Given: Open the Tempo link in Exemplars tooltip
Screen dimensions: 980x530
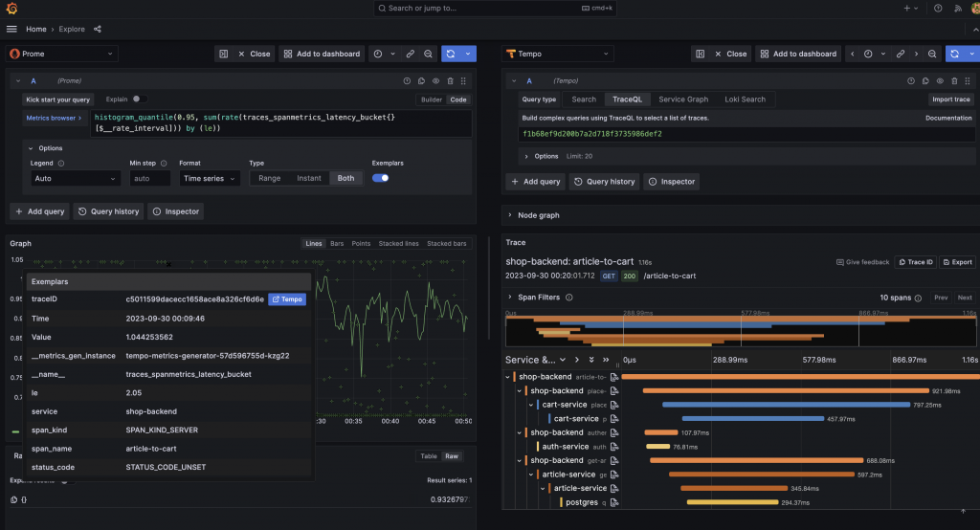Looking at the screenshot, I should coord(287,299).
